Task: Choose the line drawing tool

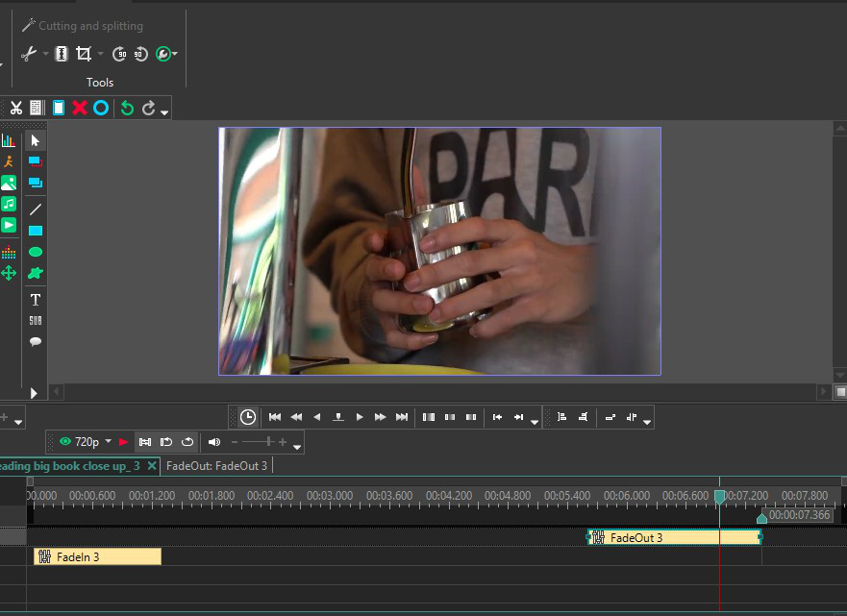Action: pos(36,209)
